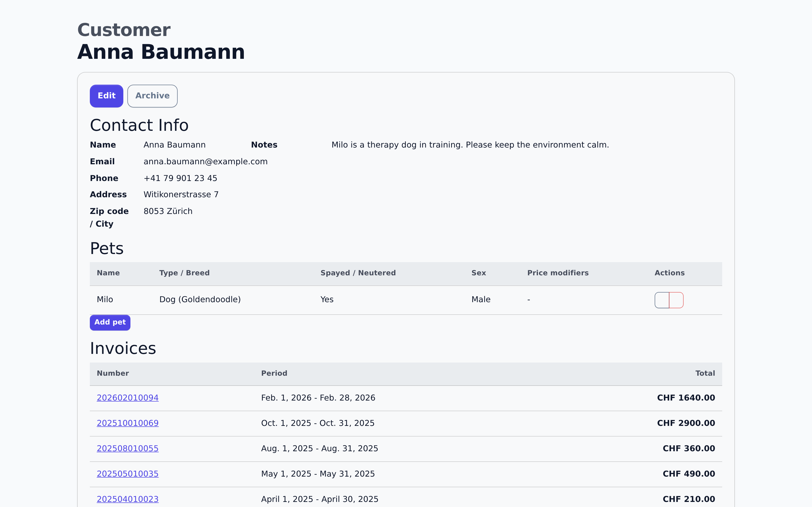Viewport: 812px width, 507px height.
Task: Open invoice 202602010094
Action: point(127,398)
